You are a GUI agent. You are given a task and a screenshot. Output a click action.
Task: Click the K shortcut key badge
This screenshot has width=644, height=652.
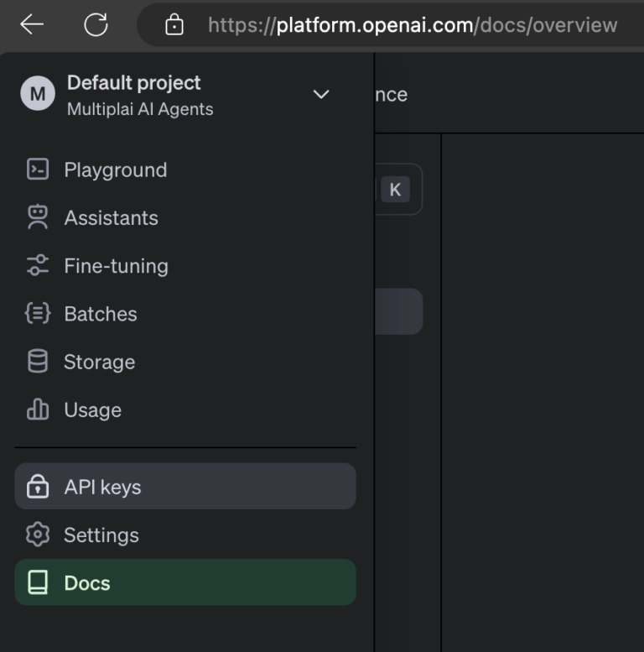point(395,190)
